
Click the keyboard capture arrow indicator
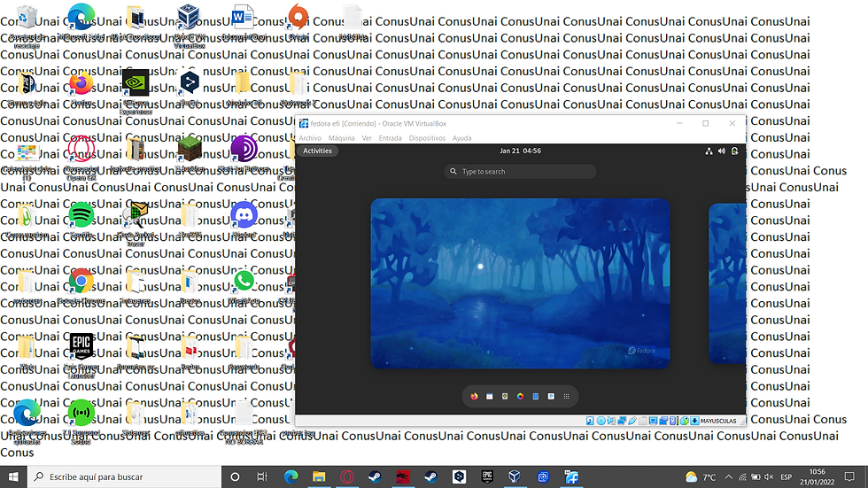click(x=694, y=421)
